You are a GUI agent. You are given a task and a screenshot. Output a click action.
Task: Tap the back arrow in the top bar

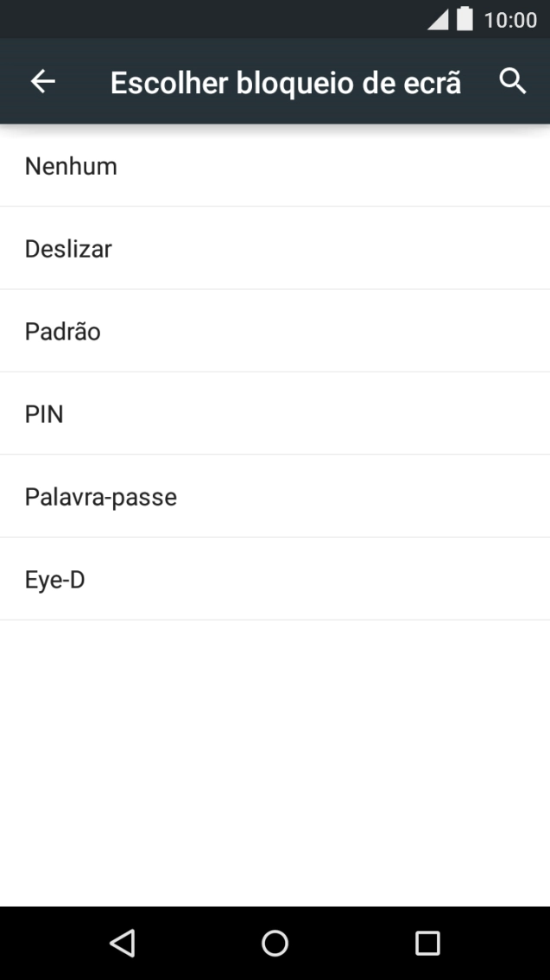point(41,82)
